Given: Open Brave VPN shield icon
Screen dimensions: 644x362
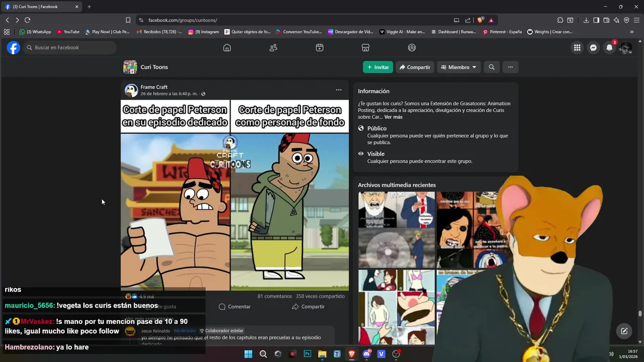Looking at the screenshot, I should click(626, 20).
